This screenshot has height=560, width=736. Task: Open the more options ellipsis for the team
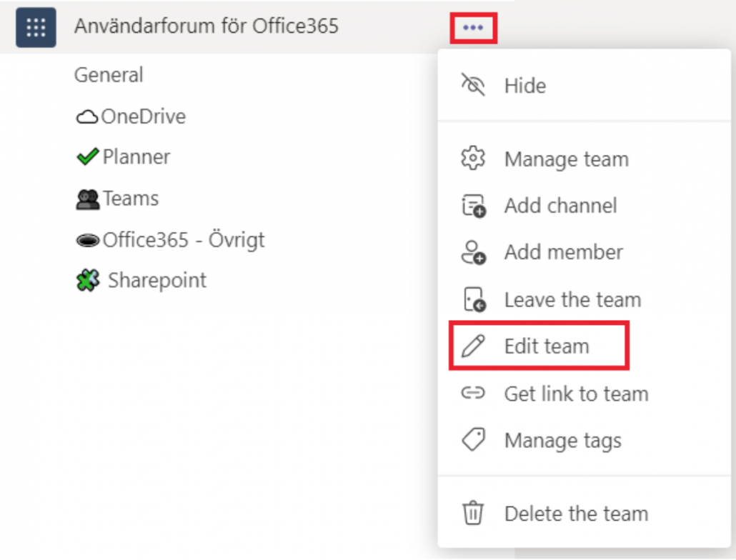(473, 28)
